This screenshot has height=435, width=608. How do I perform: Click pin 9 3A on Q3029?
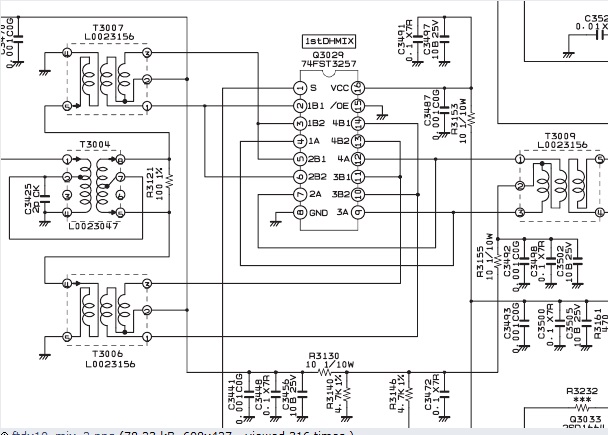pyautogui.click(x=358, y=213)
